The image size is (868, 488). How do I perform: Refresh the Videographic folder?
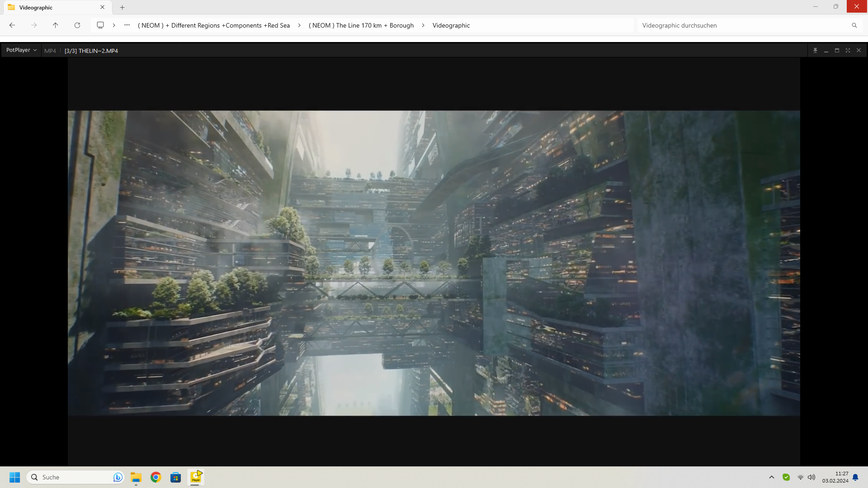pos(77,25)
